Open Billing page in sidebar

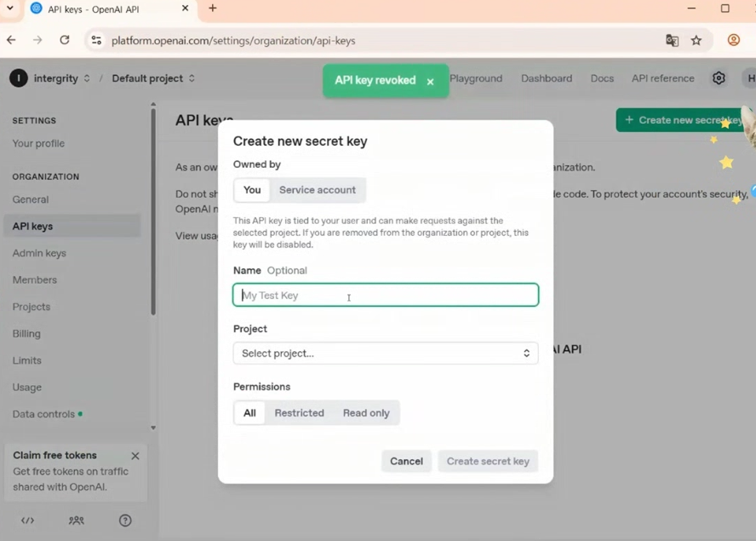(26, 333)
